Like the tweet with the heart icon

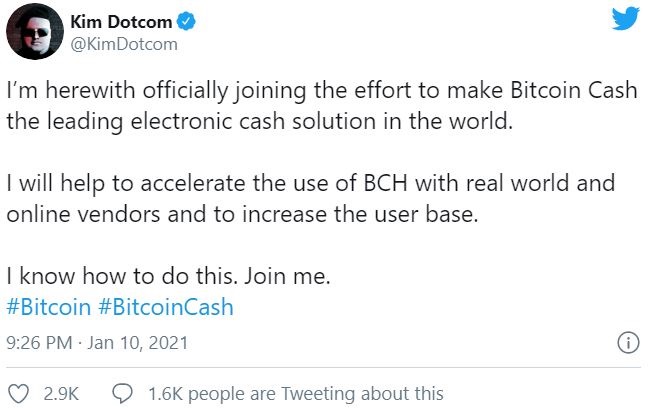pos(18,393)
